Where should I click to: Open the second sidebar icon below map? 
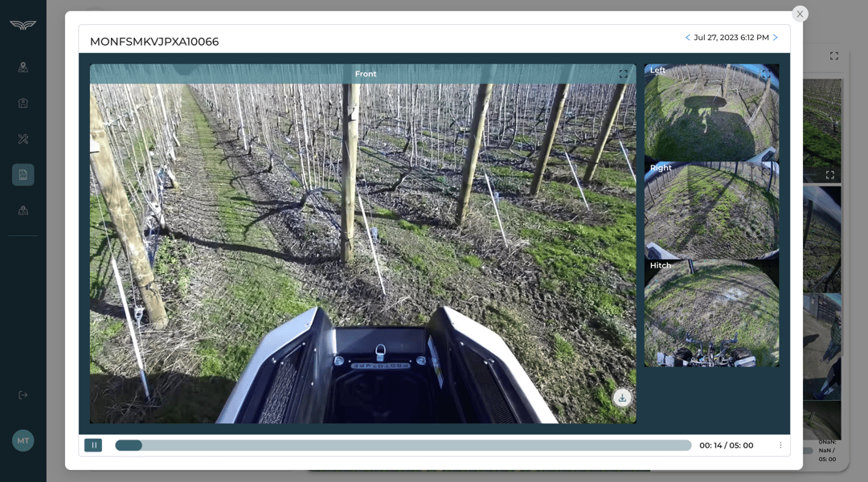pos(23,103)
